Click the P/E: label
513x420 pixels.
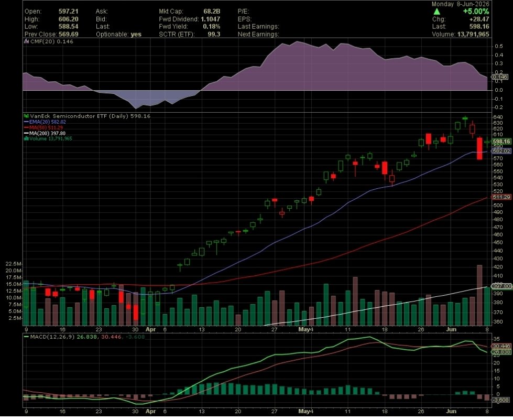(243, 12)
